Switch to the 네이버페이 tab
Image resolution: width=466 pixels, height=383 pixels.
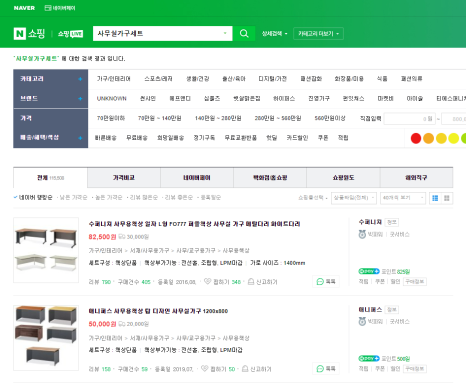(x=197, y=178)
